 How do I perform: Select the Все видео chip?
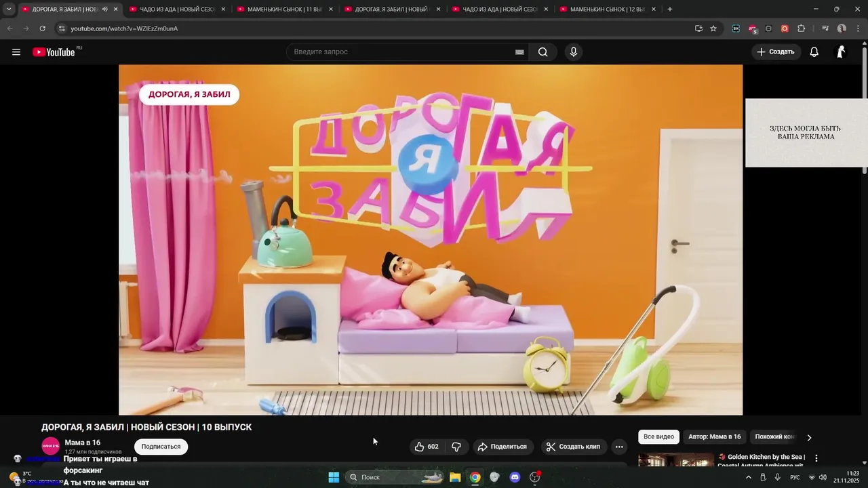point(658,436)
